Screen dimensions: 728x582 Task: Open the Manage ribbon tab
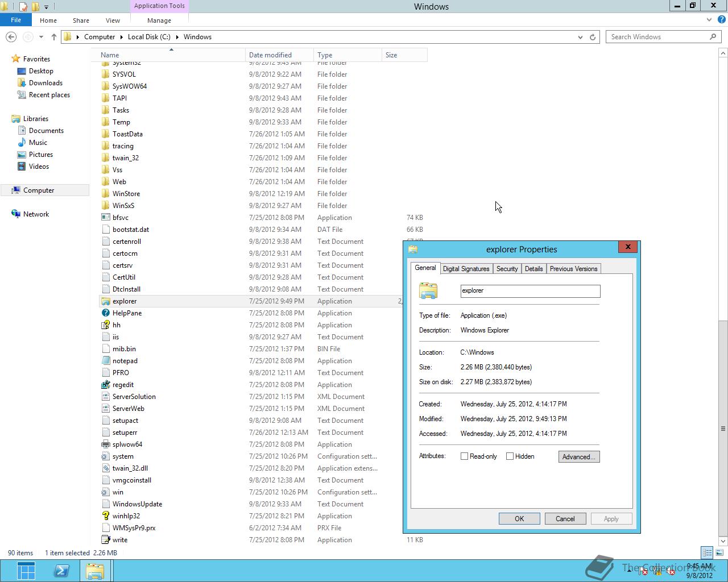[x=159, y=20]
